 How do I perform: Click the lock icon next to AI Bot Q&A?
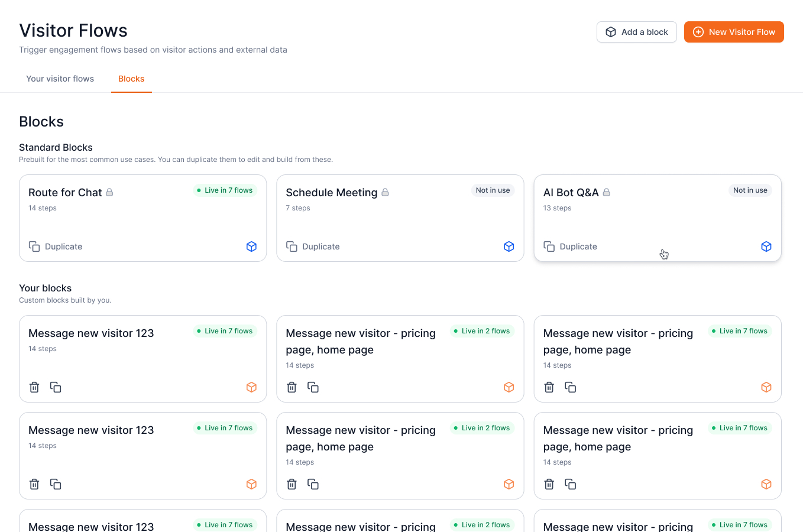[x=607, y=192]
